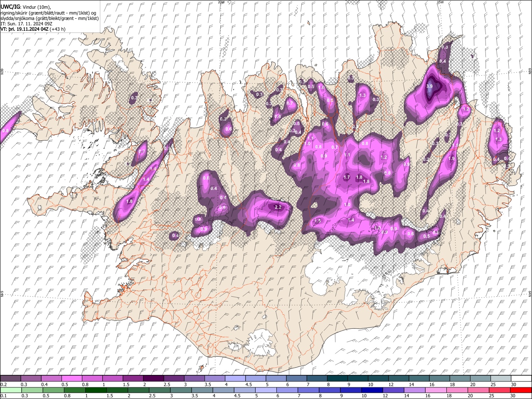Click the lavender upper scale swatch between 4 and 4.5
Image resolution: width=532 pixels, height=399 pixels.
tap(234, 379)
